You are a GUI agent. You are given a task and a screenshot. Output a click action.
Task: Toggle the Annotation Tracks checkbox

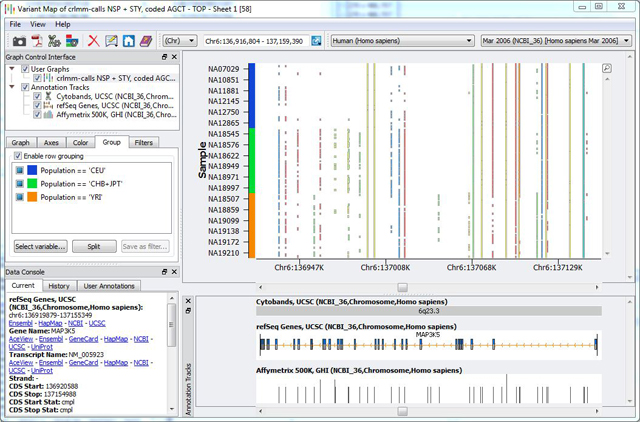25,87
